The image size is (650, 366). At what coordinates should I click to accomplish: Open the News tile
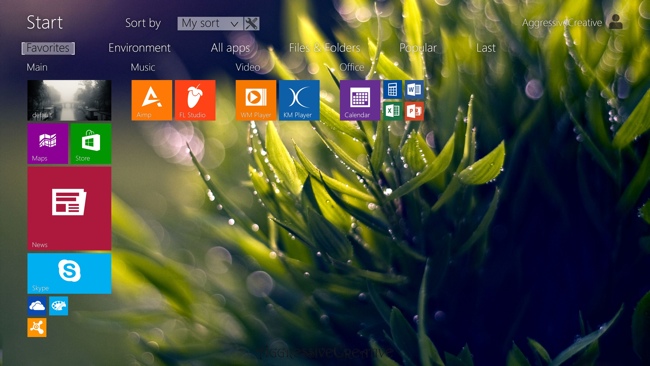click(69, 208)
